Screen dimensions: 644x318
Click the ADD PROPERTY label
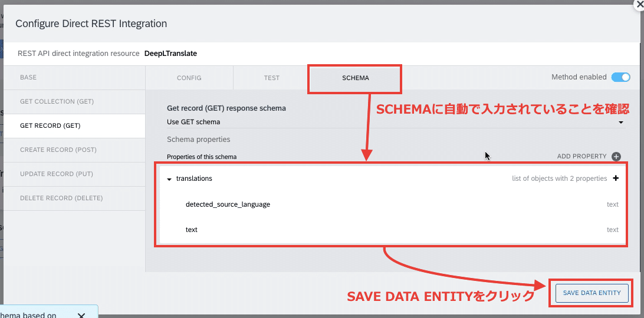581,156
